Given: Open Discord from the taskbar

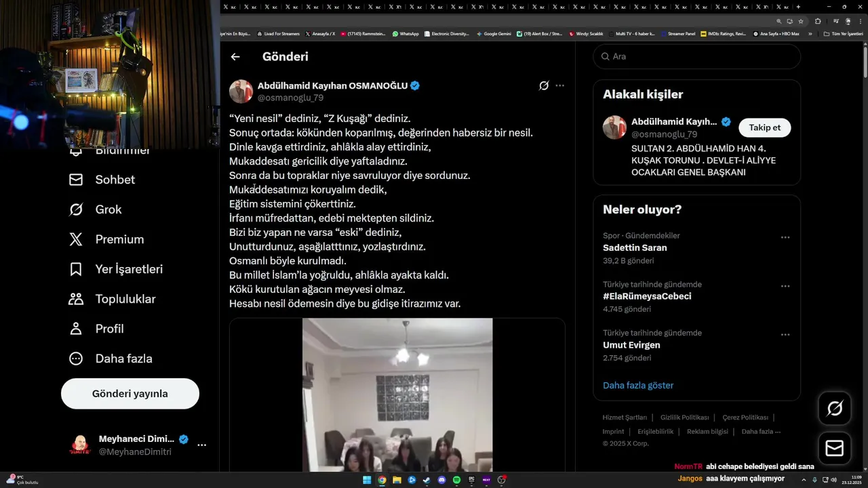Looking at the screenshot, I should point(441,480).
